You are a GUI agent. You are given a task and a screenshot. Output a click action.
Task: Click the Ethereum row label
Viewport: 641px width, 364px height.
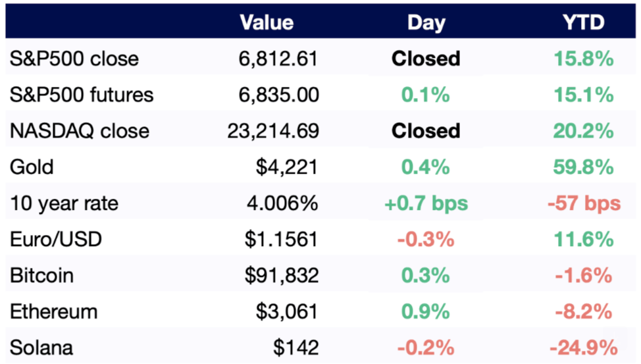point(53,311)
